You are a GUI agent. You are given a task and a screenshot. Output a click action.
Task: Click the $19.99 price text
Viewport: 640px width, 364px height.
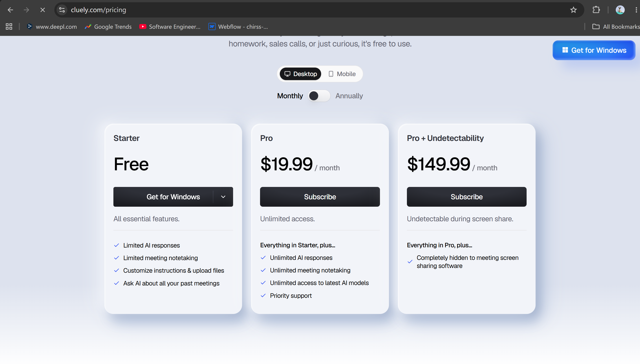tap(286, 164)
